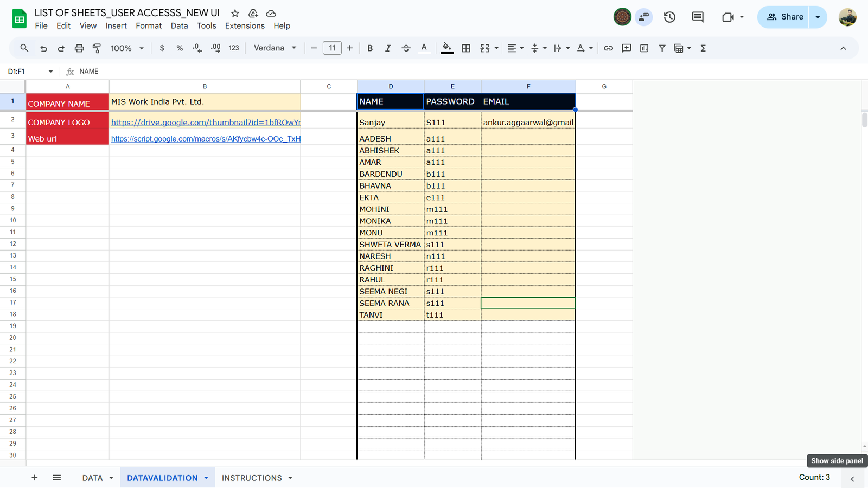Toggle bold formatting
Image resolution: width=868 pixels, height=488 pixels.
coord(370,48)
